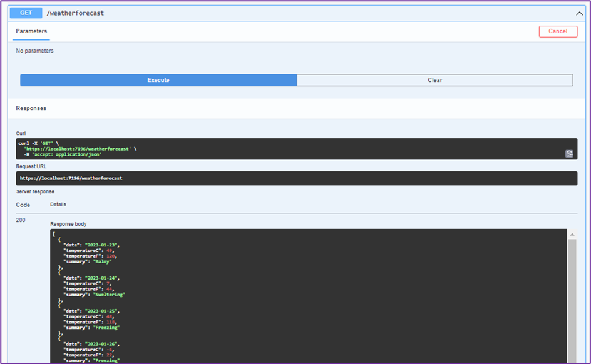Click the response body scrollbar up arrow
This screenshot has height=364, width=591.
pyautogui.click(x=572, y=235)
